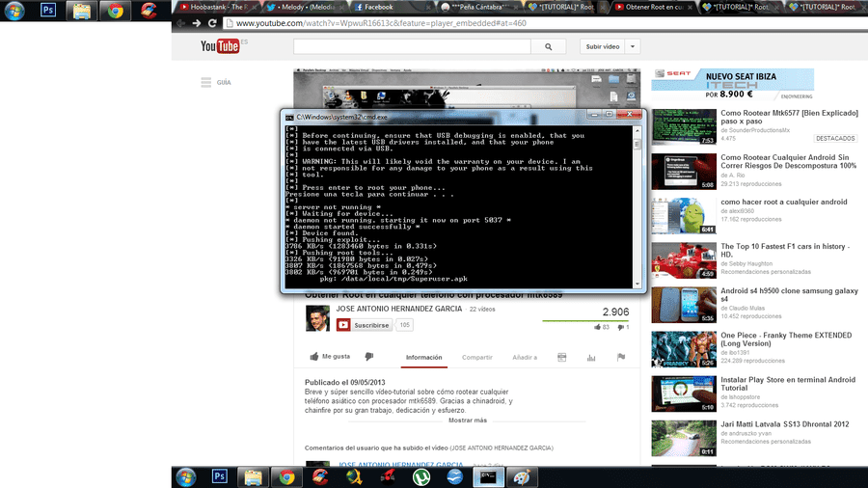This screenshot has width=868, height=488.
Task: Switch to Chrome on the bottom taskbar
Action: click(286, 477)
